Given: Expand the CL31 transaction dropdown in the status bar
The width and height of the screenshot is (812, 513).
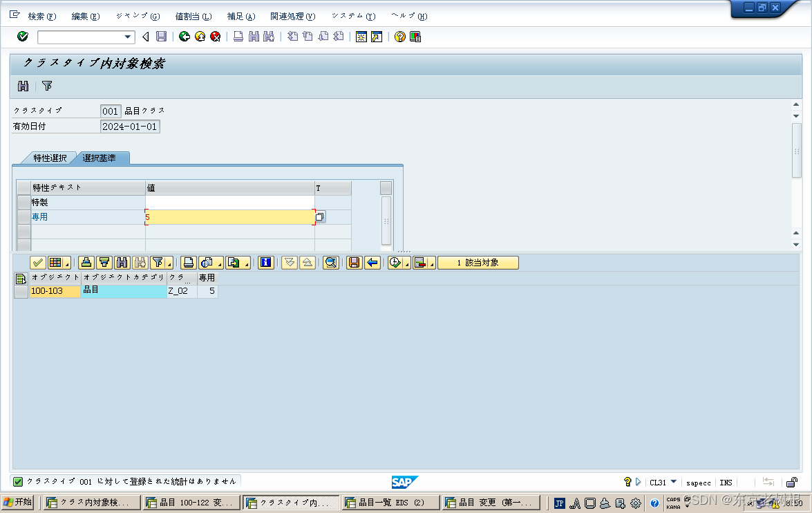Looking at the screenshot, I should pos(673,482).
